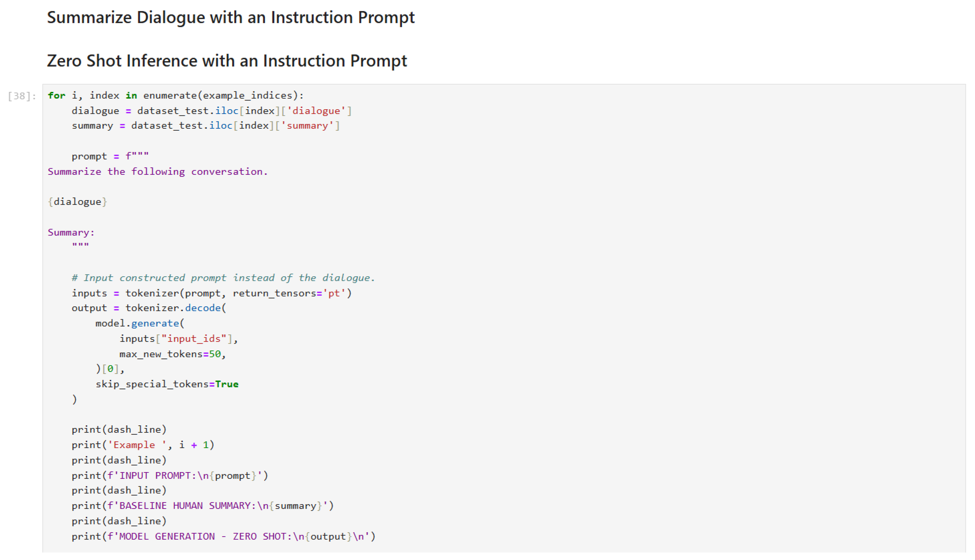Click the 'decode' method name

point(203,309)
